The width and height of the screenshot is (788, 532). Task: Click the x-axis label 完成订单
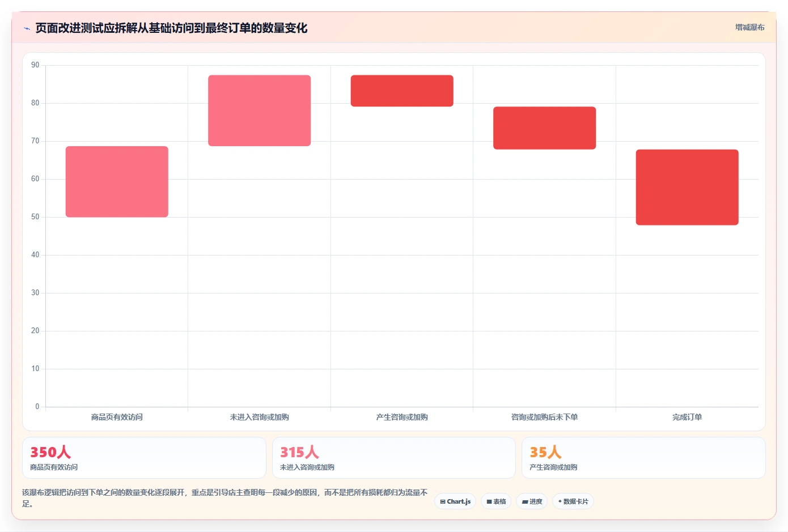tap(687, 417)
